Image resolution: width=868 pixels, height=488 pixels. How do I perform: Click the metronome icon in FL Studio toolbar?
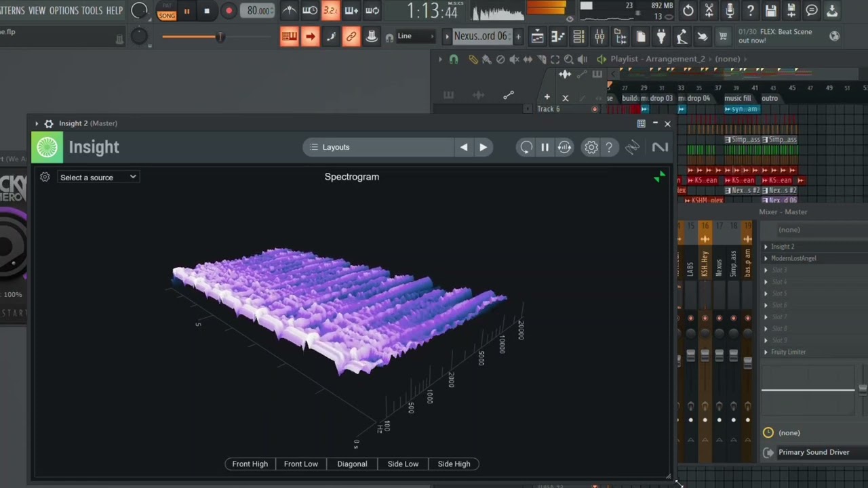tap(289, 10)
